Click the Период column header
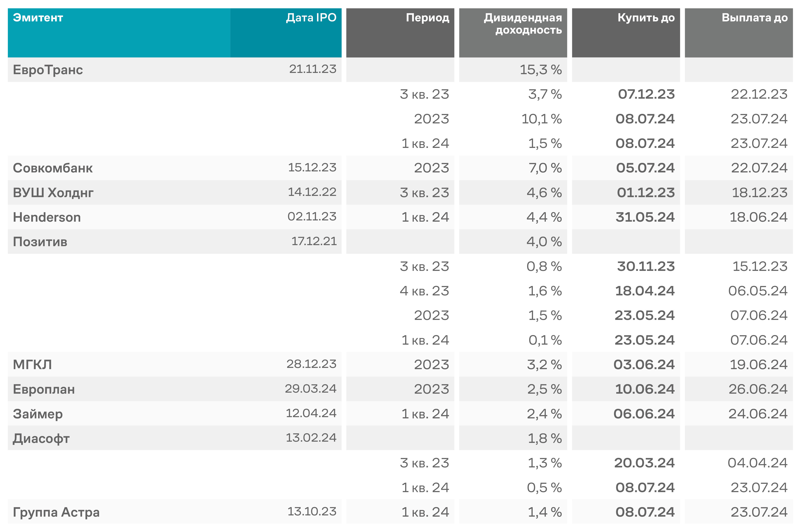 [427, 18]
